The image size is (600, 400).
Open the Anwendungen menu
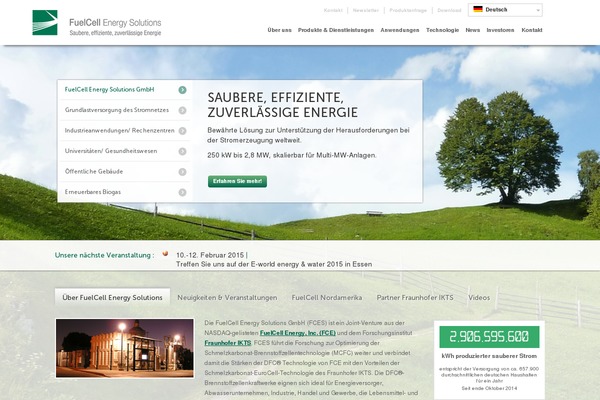click(x=400, y=30)
